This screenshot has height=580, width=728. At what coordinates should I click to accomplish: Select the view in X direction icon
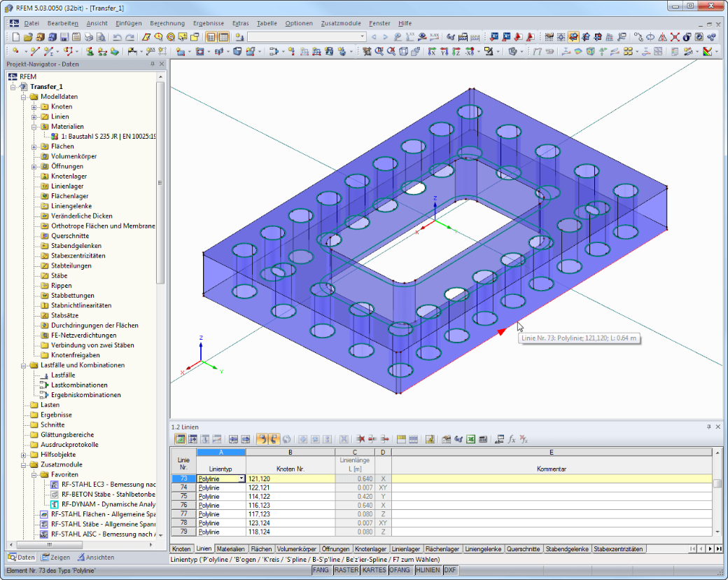pyautogui.click(x=432, y=52)
